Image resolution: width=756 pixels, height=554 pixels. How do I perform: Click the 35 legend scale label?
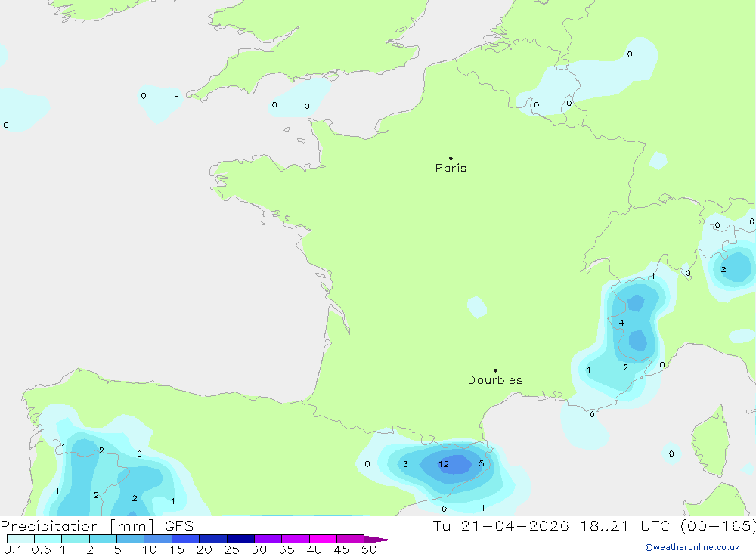point(287,549)
